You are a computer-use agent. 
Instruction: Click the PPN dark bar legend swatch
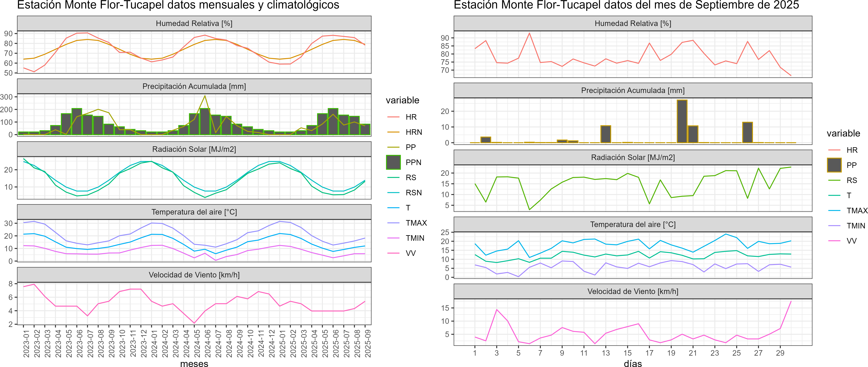point(393,162)
